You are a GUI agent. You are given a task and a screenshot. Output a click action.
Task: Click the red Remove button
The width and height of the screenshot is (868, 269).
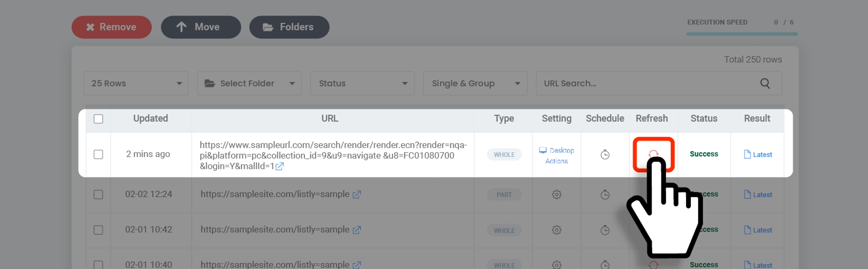tap(112, 27)
